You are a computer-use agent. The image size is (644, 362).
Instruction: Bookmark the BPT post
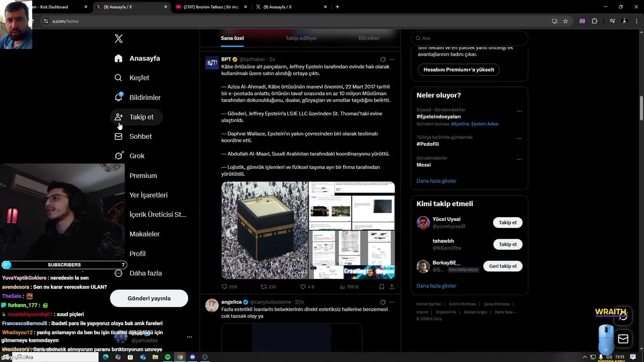tap(381, 287)
